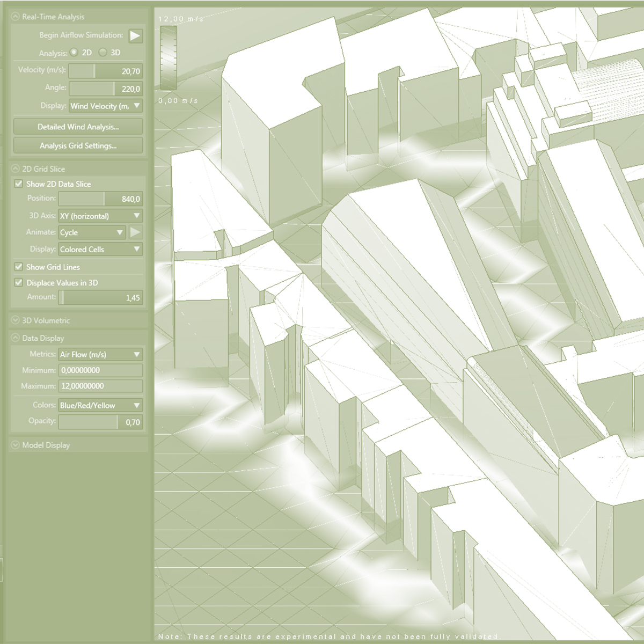Collapse the Real-Time Analysis panel
The width and height of the screenshot is (644, 644).
(x=16, y=17)
